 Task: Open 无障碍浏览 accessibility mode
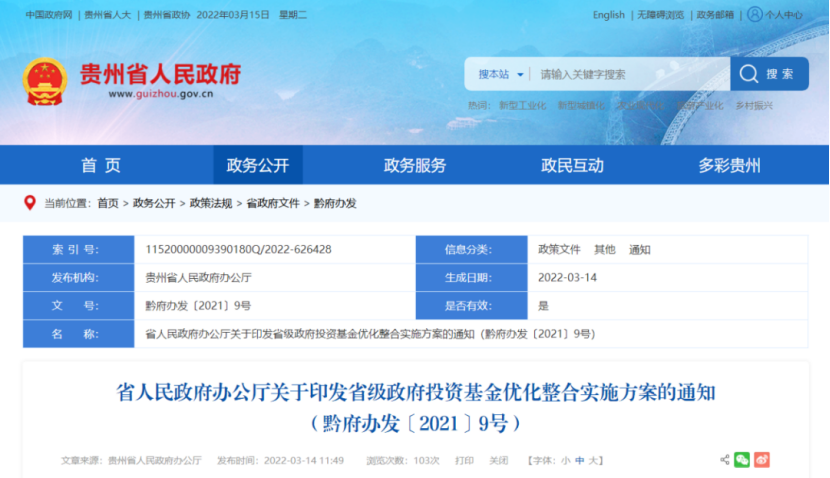point(660,15)
